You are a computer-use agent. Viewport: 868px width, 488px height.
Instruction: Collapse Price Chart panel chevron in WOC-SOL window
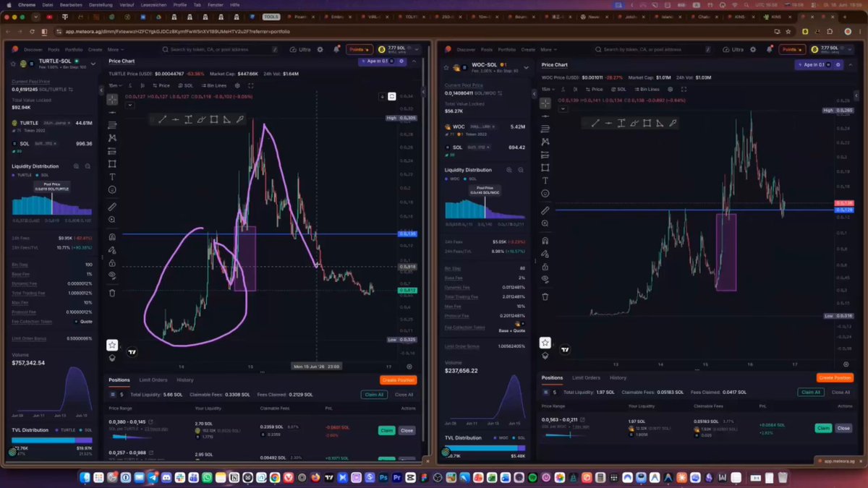point(851,65)
